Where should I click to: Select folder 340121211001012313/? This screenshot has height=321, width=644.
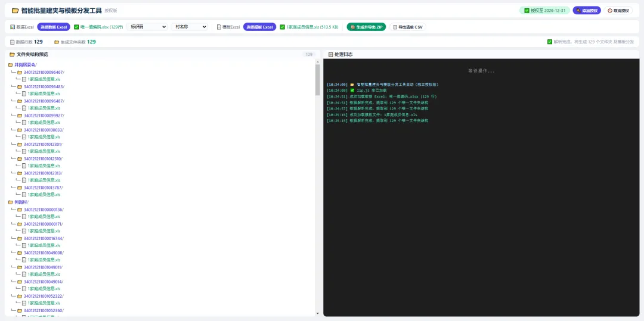[x=44, y=173]
